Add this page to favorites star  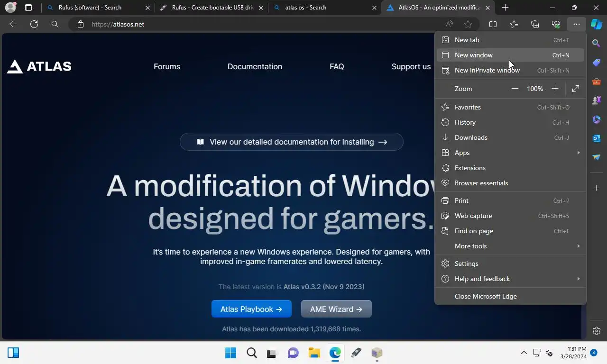(x=468, y=24)
